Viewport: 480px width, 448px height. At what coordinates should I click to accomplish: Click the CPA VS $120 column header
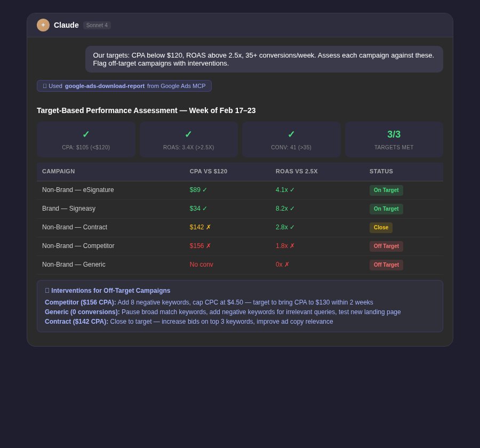click(208, 172)
